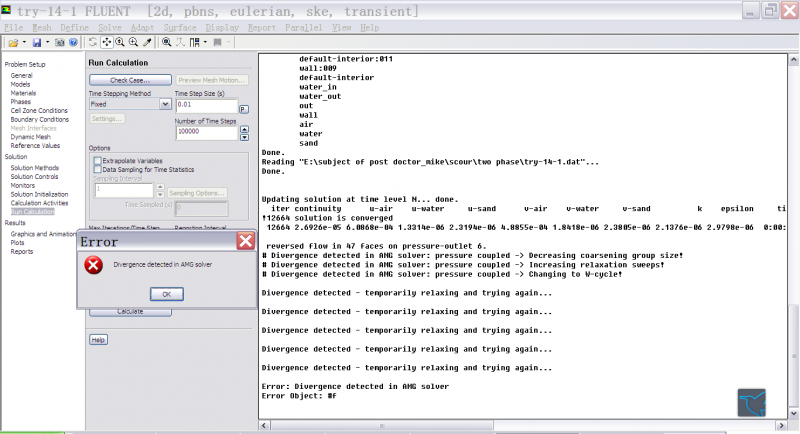This screenshot has width=800, height=434.
Task: Open the Mesh menu
Action: click(42, 28)
